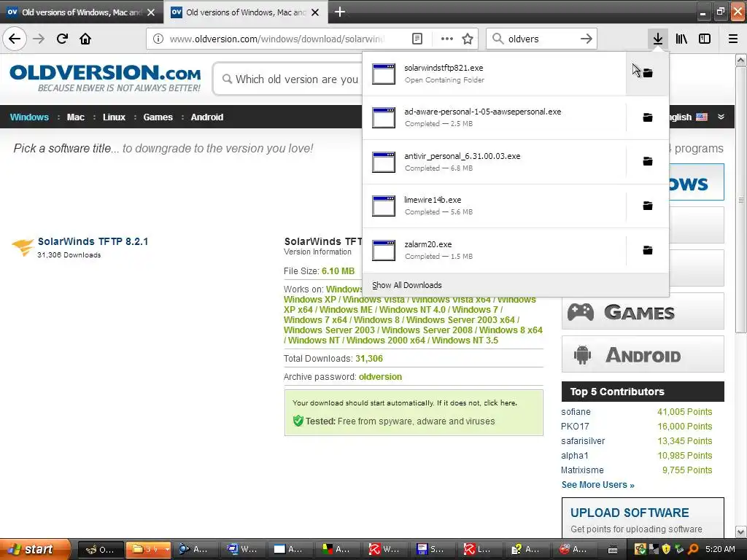Open containing folder for limewire14b.exe
Image resolution: width=747 pixels, height=560 pixels.
coord(648,206)
